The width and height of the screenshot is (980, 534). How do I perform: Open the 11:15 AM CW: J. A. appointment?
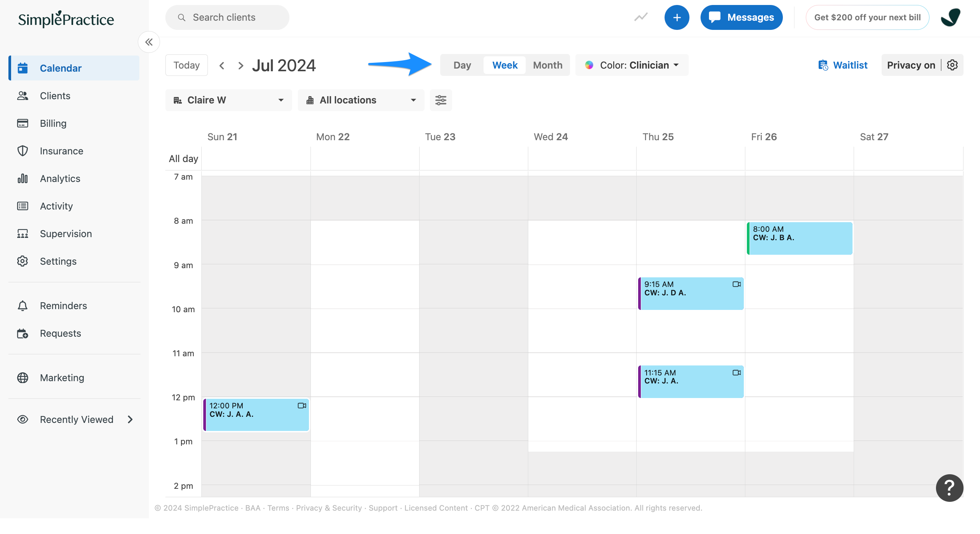pos(691,382)
